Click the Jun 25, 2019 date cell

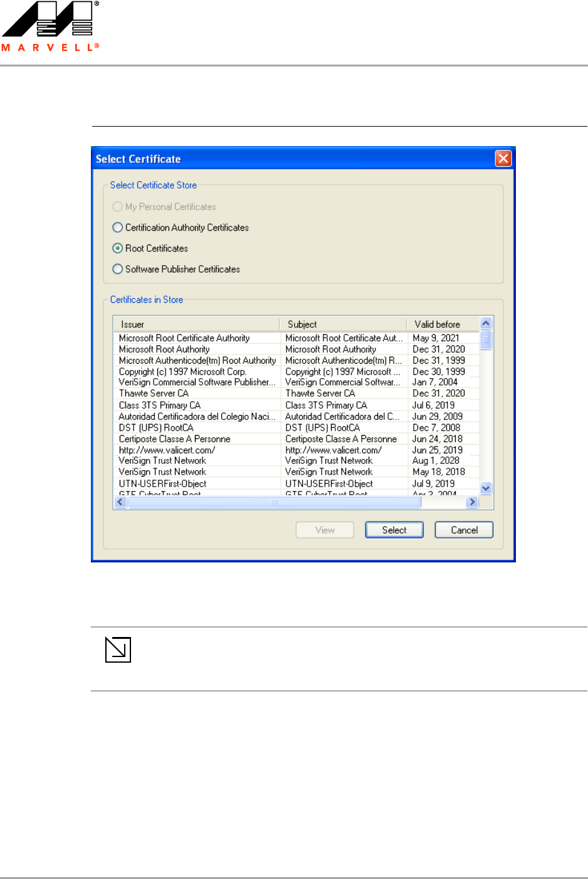pos(437,450)
